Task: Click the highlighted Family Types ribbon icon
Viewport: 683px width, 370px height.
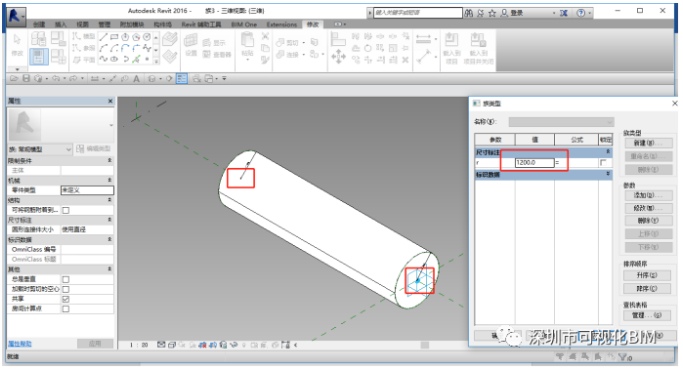Action: pyautogui.click(x=38, y=57)
